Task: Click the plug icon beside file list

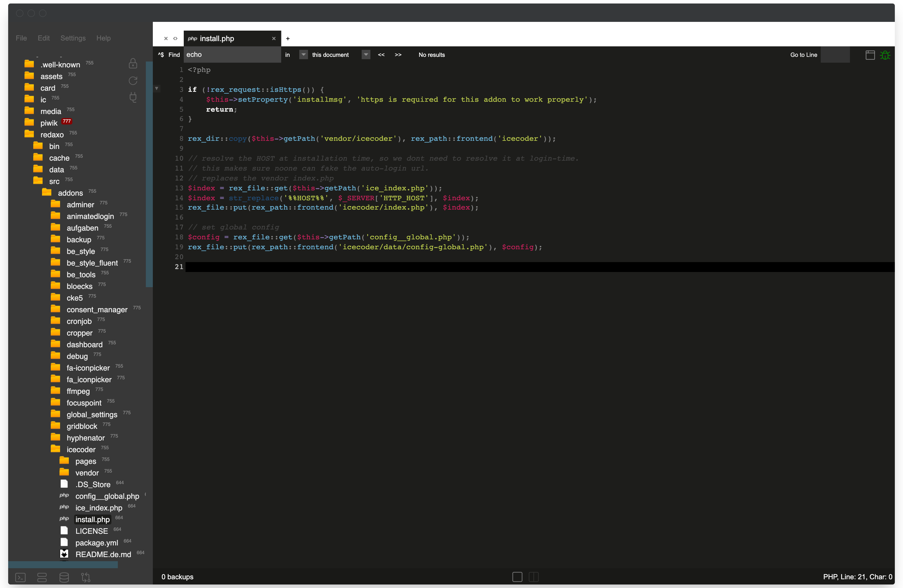Action: point(133,97)
